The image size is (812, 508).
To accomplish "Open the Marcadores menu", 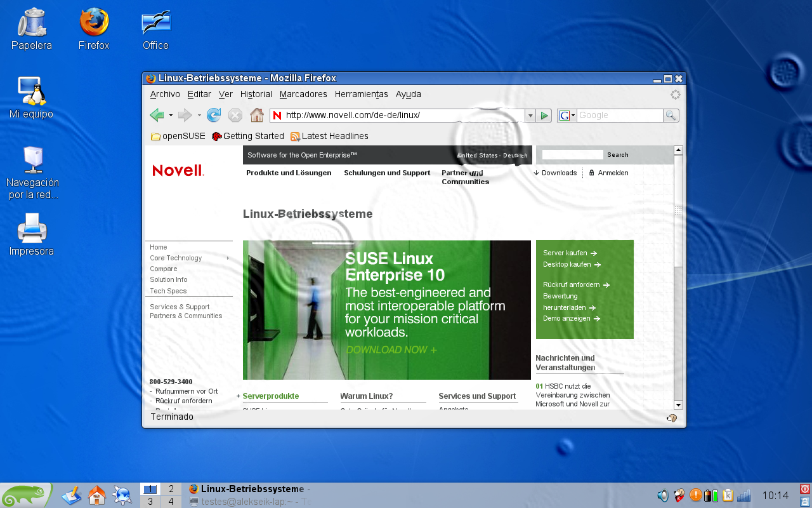I will 303,94.
